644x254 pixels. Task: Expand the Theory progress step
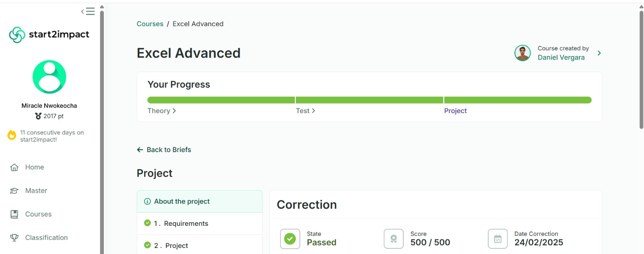click(x=162, y=111)
